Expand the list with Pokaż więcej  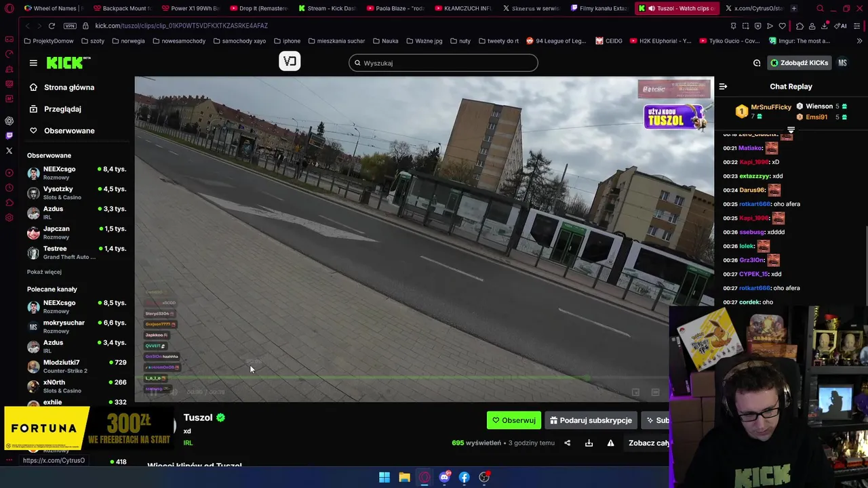(44, 272)
